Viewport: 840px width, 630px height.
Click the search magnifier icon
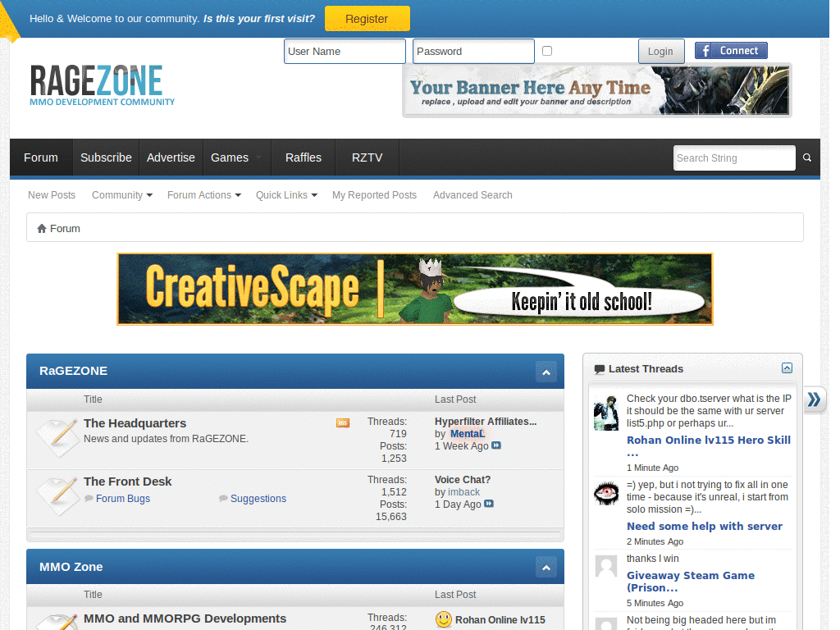point(807,157)
